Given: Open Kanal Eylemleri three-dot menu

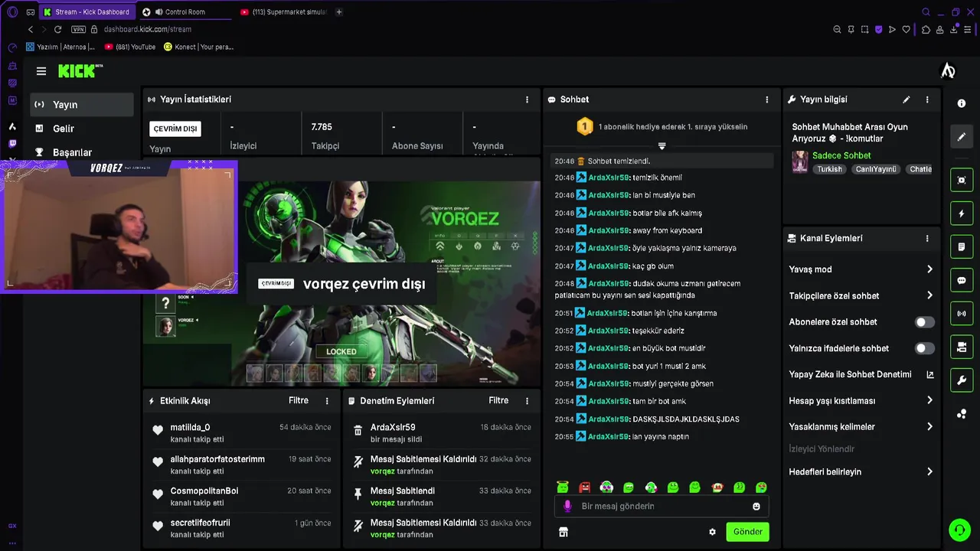Looking at the screenshot, I should [927, 238].
